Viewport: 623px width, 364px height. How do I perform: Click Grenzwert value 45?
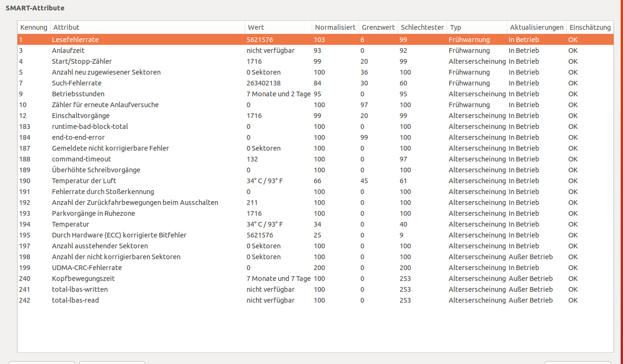(x=364, y=181)
